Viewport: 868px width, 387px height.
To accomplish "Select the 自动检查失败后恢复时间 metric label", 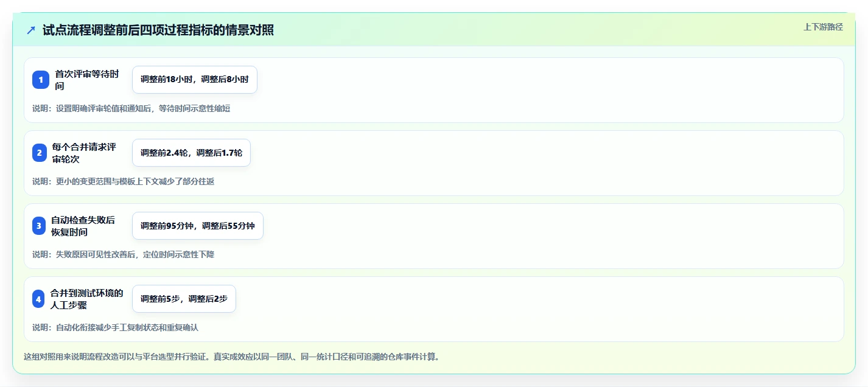I will (x=83, y=226).
